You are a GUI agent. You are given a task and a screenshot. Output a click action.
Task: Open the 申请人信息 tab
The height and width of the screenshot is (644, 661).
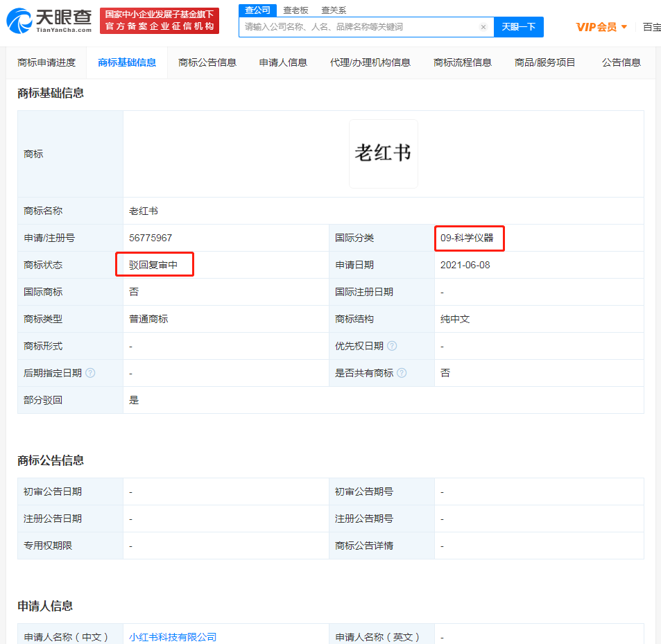tap(283, 63)
